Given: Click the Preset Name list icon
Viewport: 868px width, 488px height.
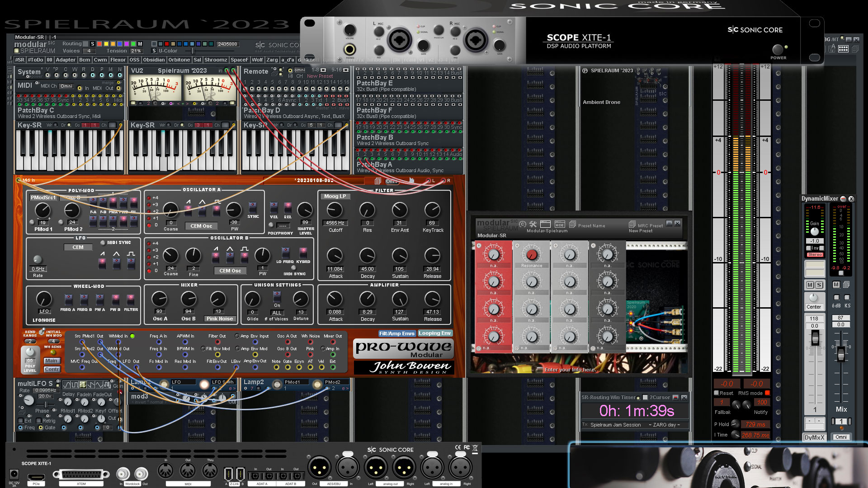Looking at the screenshot, I should point(572,224).
